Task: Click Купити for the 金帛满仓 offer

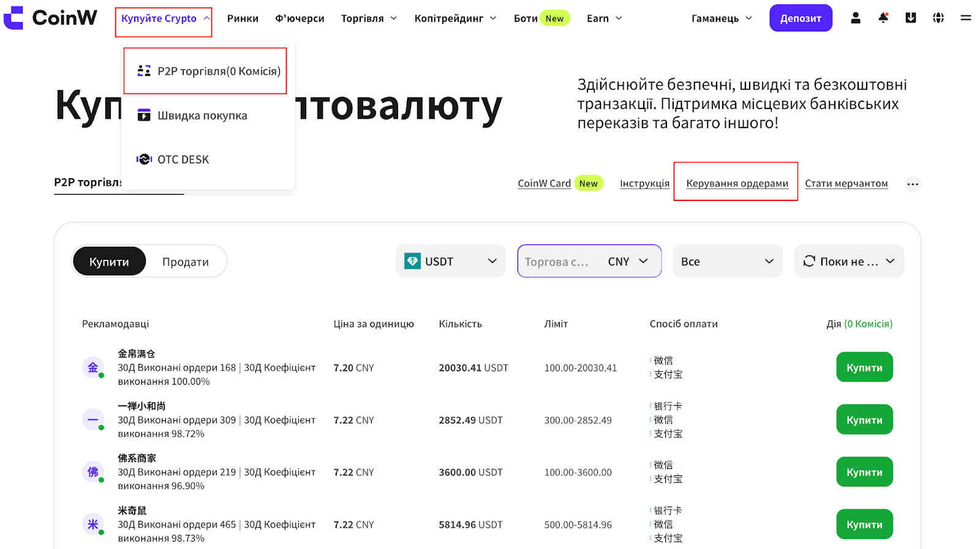Action: pos(864,367)
